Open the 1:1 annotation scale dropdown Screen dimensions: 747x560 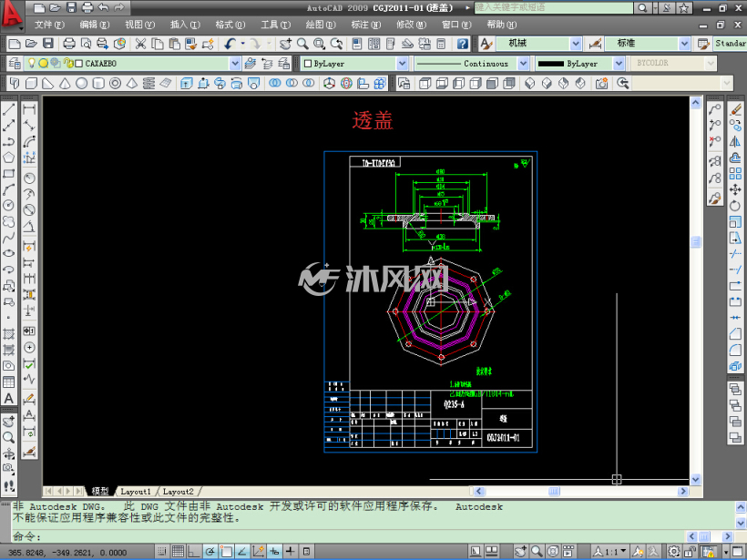[x=624, y=552]
